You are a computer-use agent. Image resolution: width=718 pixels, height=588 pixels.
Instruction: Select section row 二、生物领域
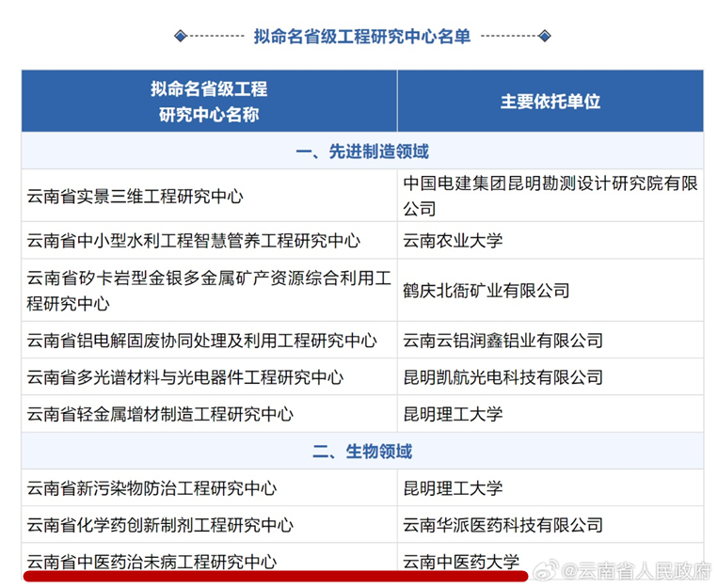[x=362, y=451]
